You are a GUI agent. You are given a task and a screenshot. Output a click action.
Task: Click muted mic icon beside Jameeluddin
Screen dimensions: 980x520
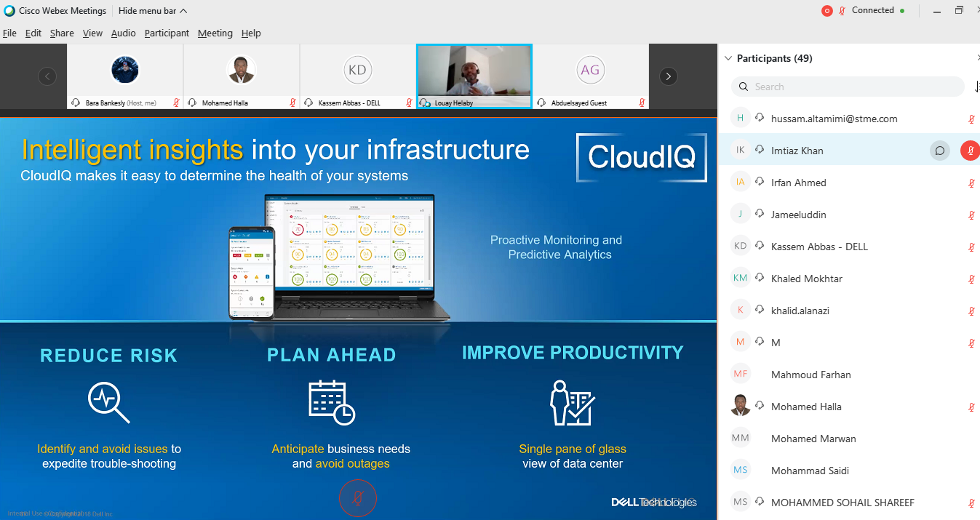tap(971, 215)
